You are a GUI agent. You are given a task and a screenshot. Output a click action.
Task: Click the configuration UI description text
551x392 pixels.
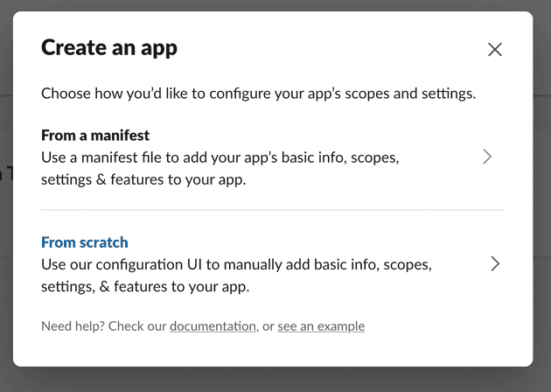(236, 264)
